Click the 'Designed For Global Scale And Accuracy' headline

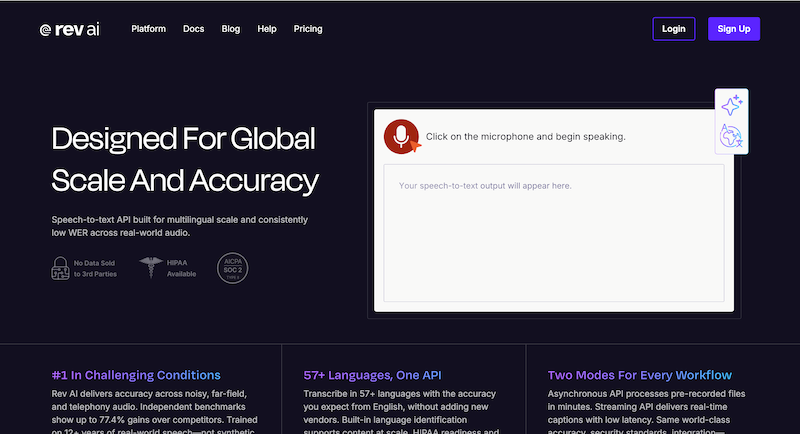click(185, 160)
